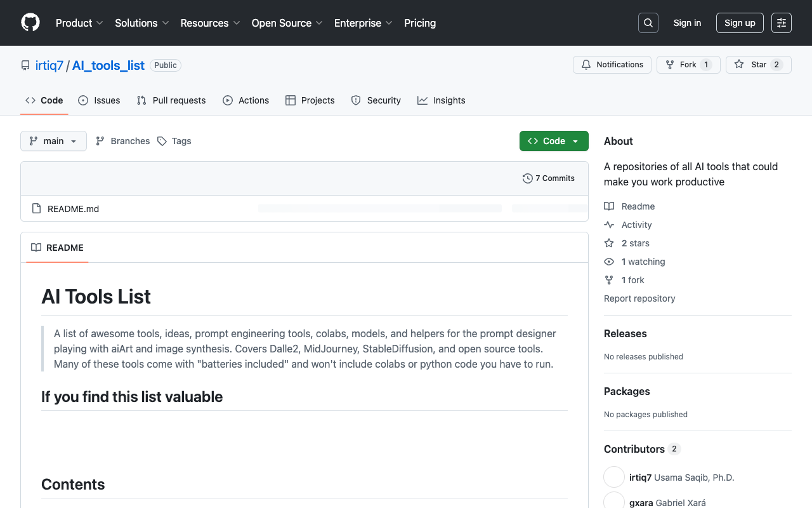The width and height of the screenshot is (812, 508).
Task: Click the Sign up button
Action: (740, 22)
